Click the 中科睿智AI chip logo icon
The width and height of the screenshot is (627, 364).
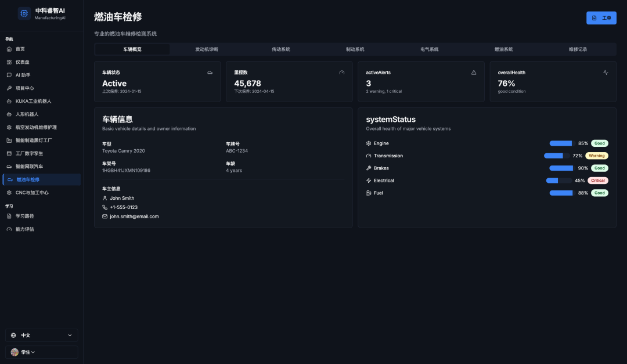click(x=24, y=13)
